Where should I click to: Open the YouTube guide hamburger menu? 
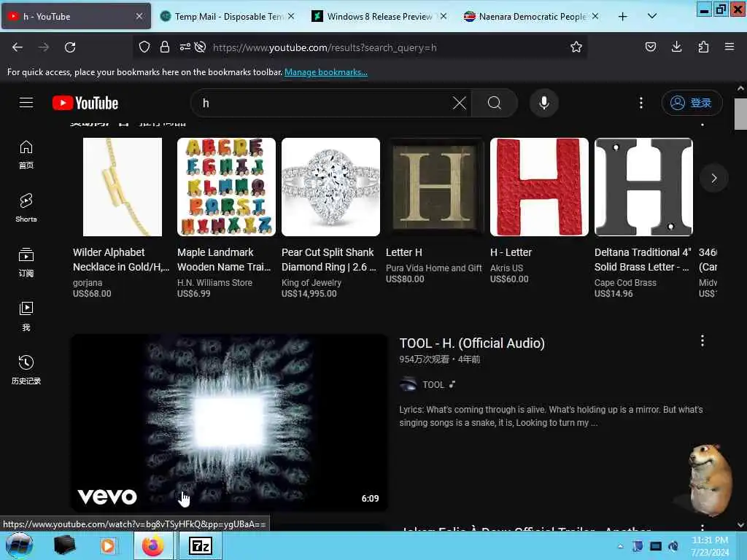(x=26, y=103)
